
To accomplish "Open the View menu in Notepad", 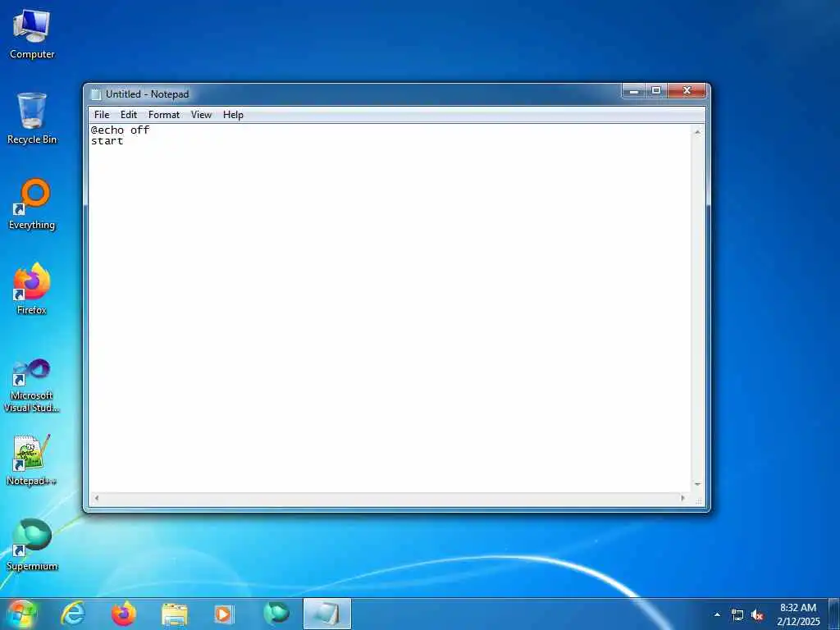I will [x=202, y=115].
